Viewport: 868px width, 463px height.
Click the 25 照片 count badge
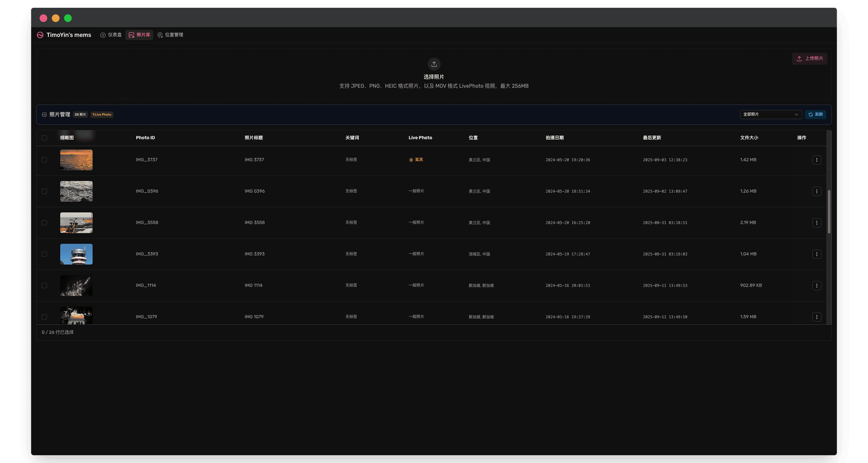point(80,115)
